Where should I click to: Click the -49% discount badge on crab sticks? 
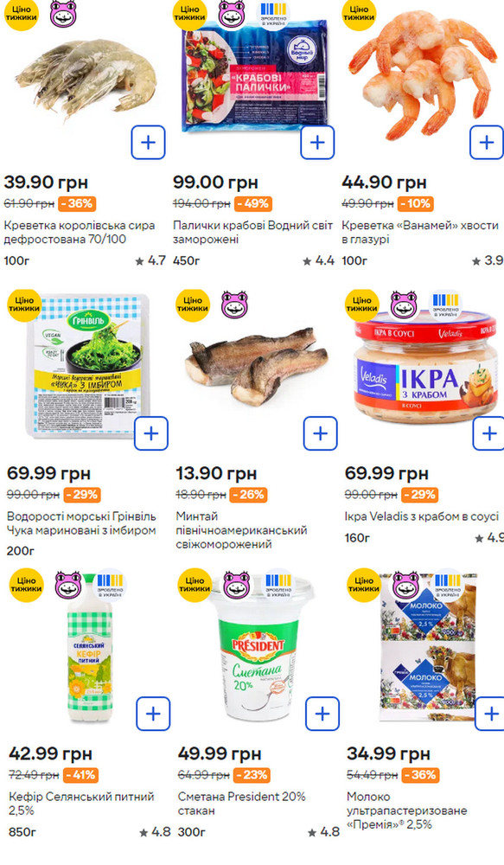tap(253, 203)
